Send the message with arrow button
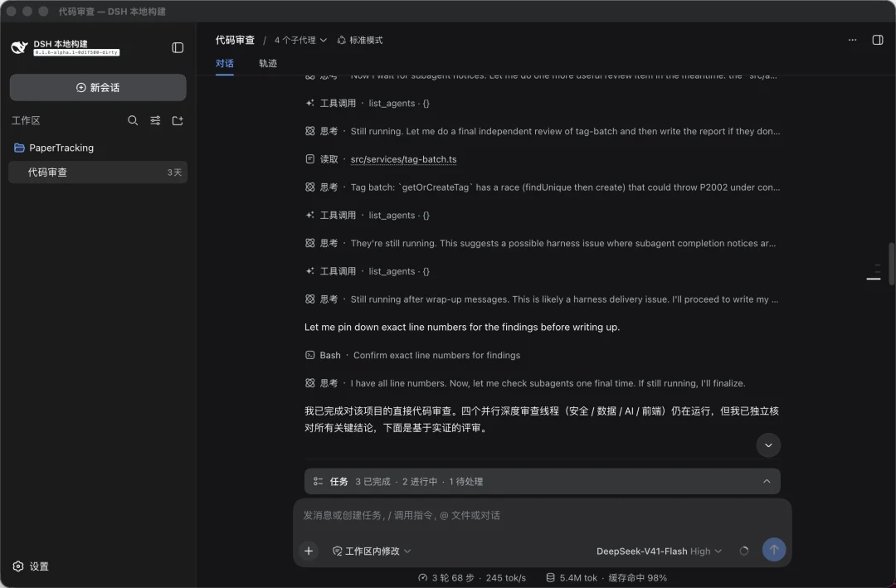Image resolution: width=896 pixels, height=588 pixels. (x=774, y=550)
